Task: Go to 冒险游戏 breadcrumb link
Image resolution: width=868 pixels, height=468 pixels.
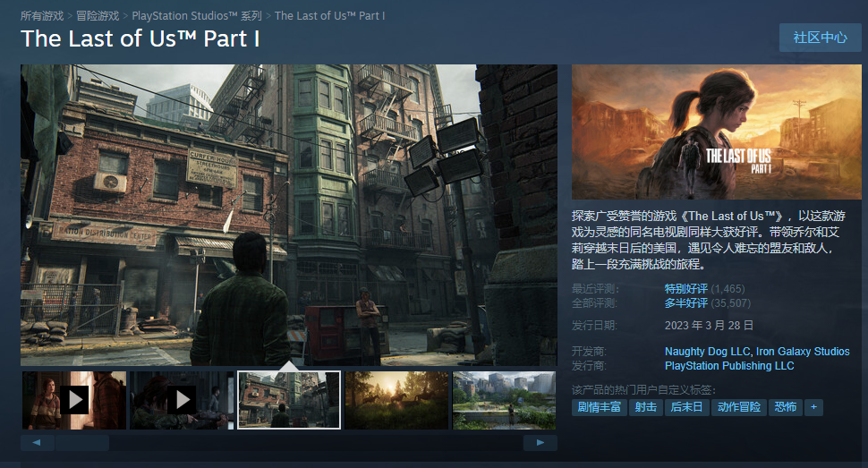Action: click(98, 16)
